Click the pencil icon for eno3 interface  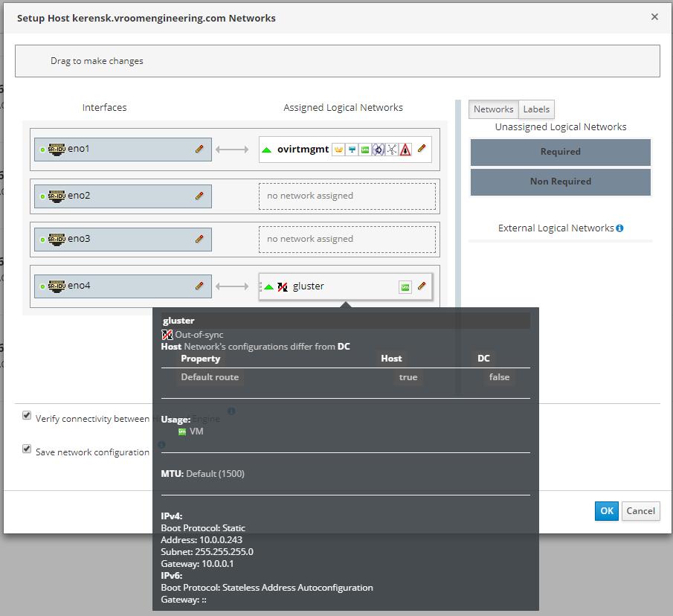199,239
